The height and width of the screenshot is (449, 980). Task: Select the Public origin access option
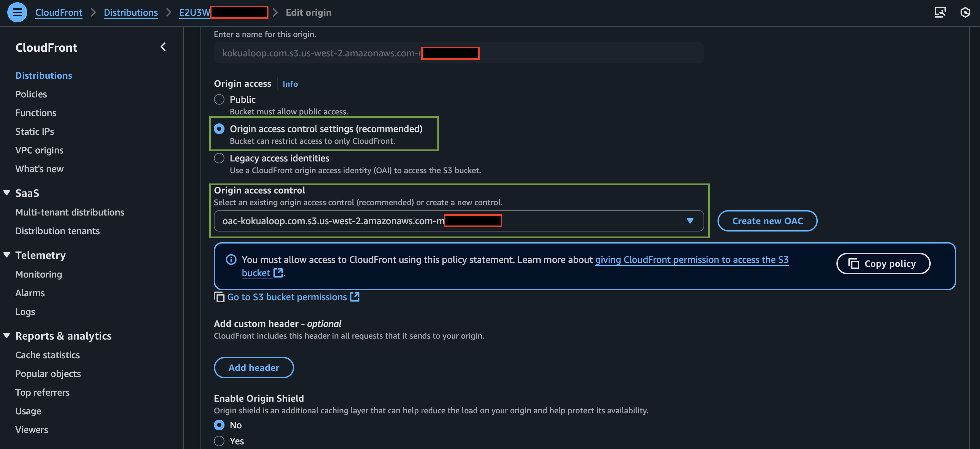tap(219, 99)
